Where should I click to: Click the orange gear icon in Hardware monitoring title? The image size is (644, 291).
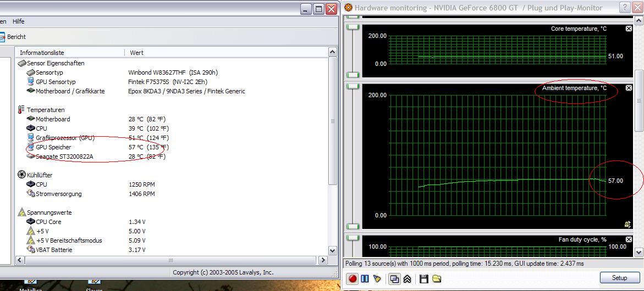[x=348, y=7]
